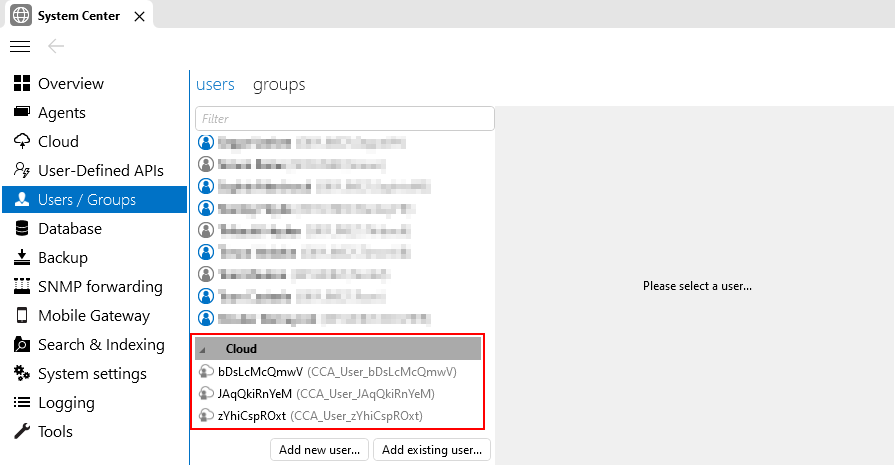
Task: Open System settings page
Action: coord(92,374)
